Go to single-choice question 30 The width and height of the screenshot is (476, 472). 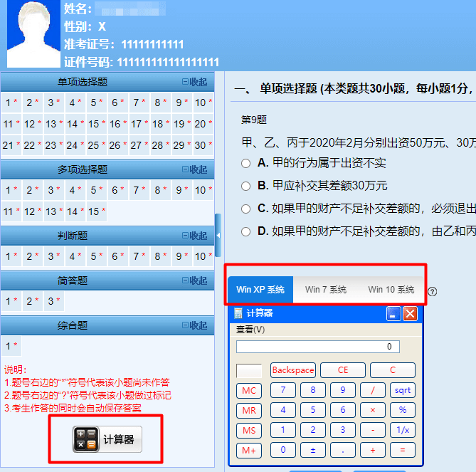coord(203,145)
